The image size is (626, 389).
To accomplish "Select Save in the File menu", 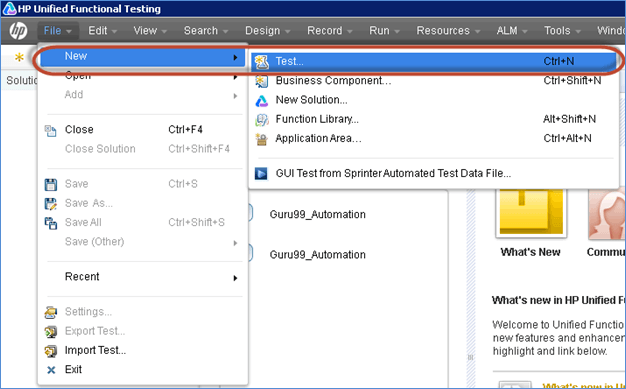I will [x=143, y=184].
